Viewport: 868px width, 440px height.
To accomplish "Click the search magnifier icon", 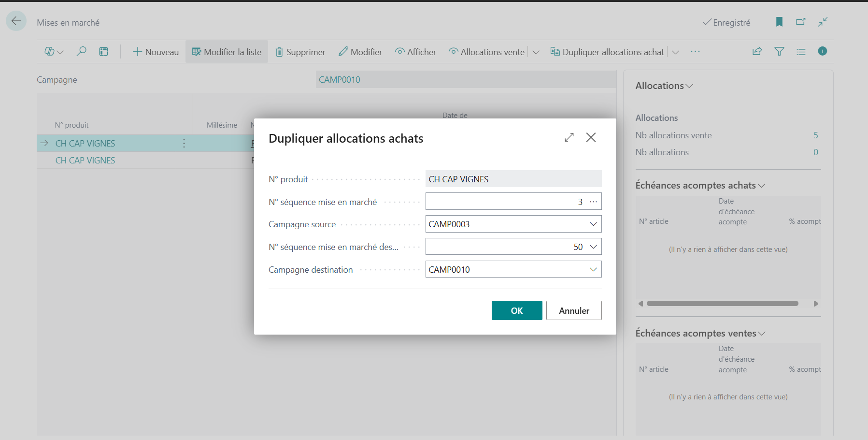I will (x=81, y=51).
